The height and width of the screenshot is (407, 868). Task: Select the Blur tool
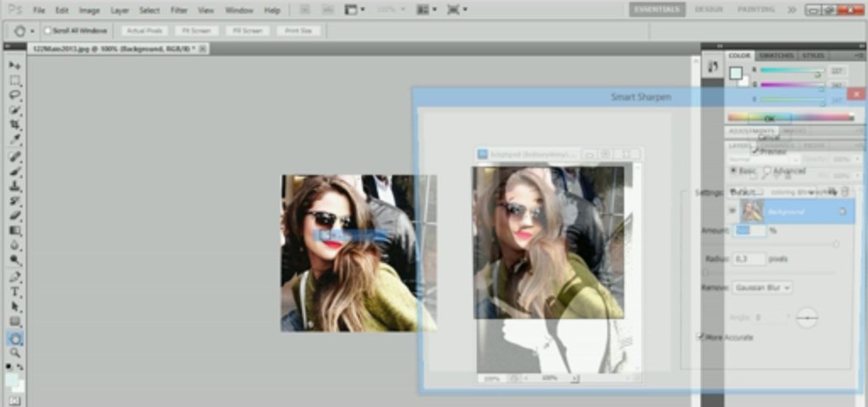(15, 245)
